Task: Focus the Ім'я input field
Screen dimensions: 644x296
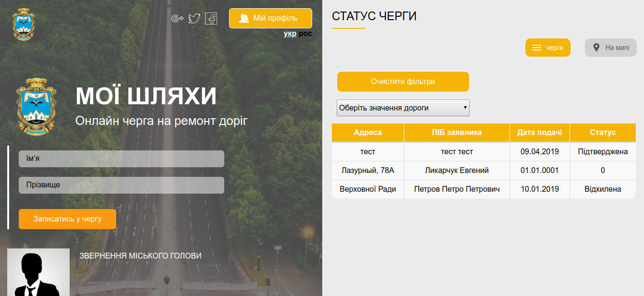Action: coord(122,159)
